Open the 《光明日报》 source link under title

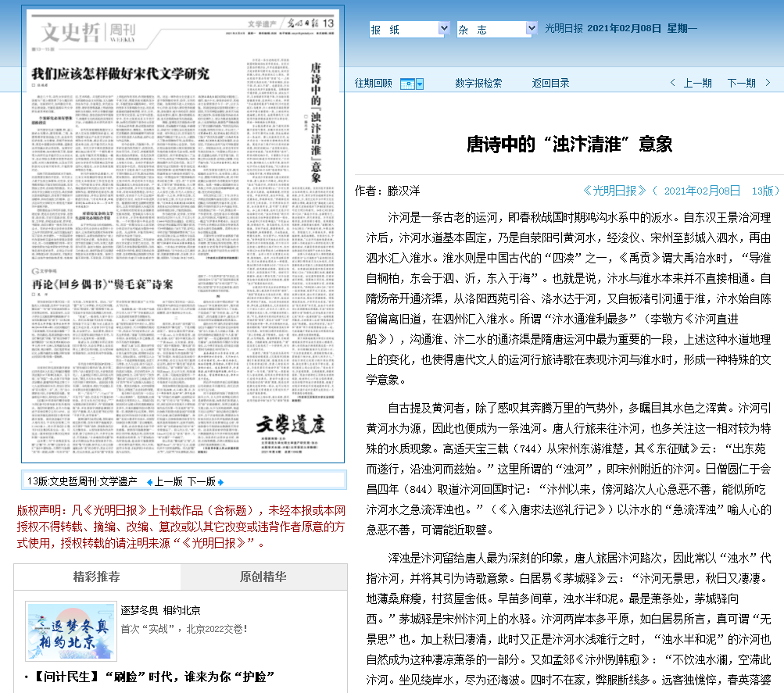click(615, 191)
